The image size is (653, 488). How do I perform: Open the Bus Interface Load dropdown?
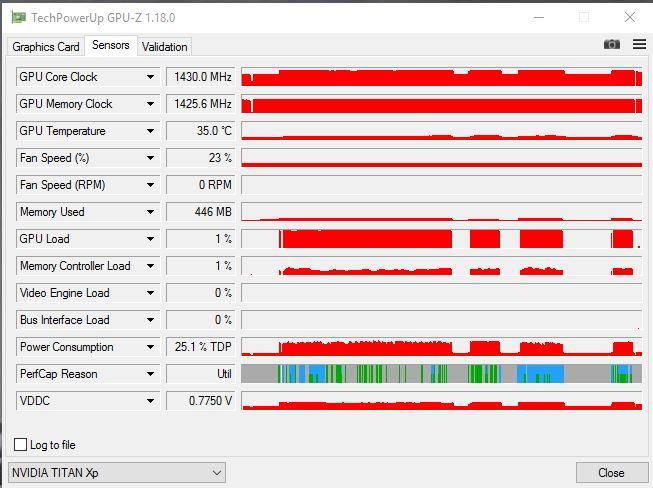tap(88, 320)
